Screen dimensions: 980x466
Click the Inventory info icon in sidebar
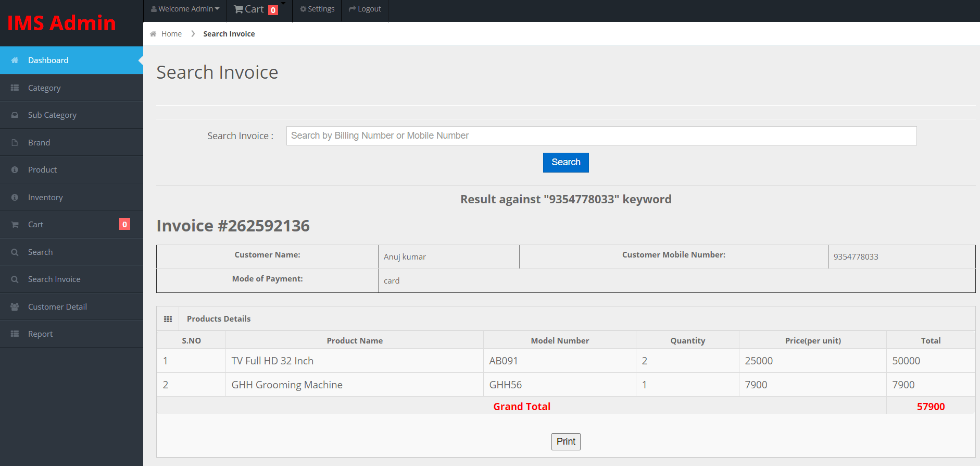pos(15,197)
